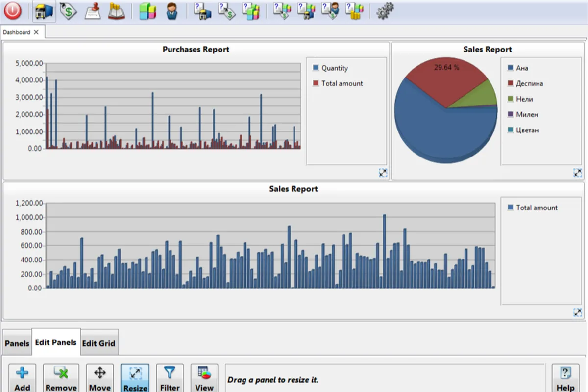The width and height of the screenshot is (588, 392).
Task: Switch to the Panels tab
Action: (x=17, y=343)
